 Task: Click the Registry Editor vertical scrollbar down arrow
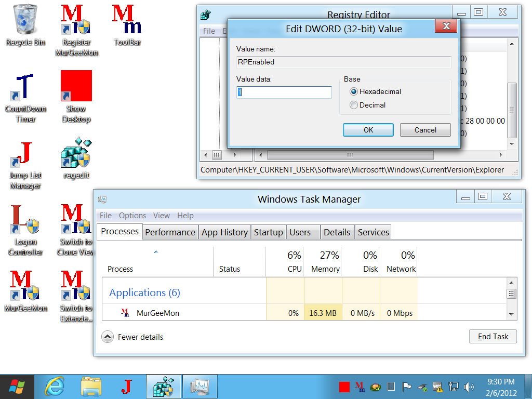tap(512, 144)
